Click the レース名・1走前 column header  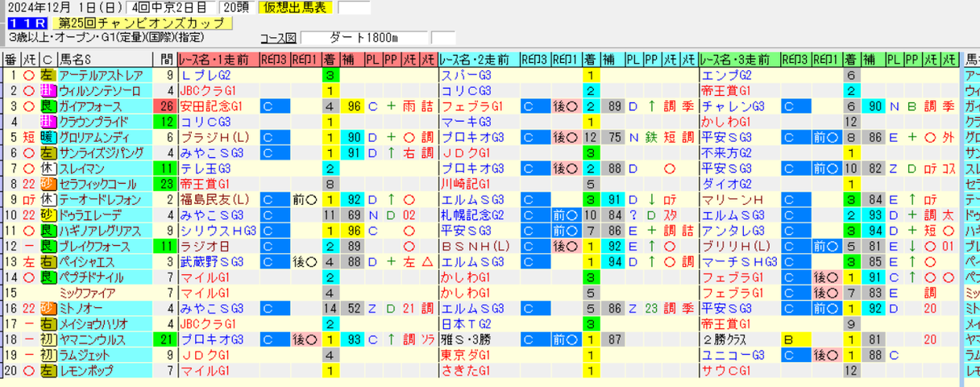tap(218, 59)
